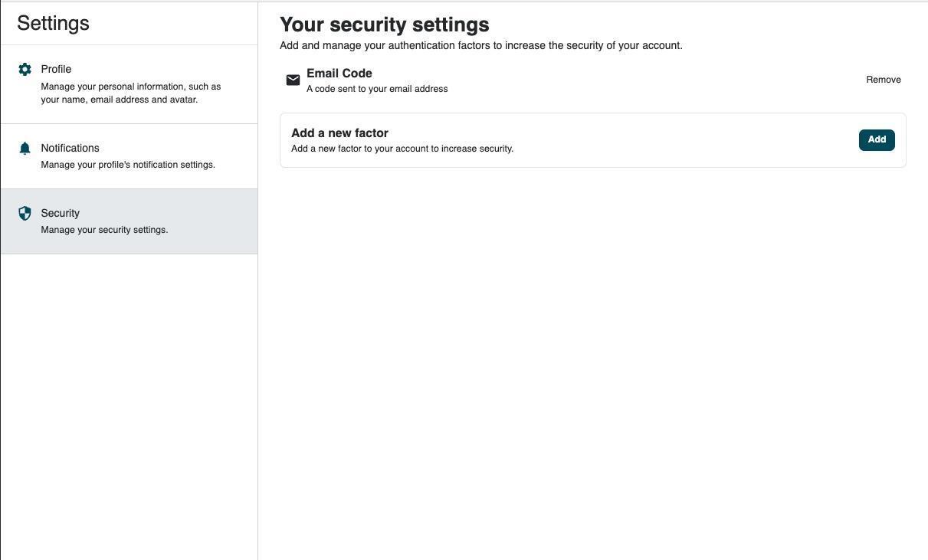Click 'Manage your security settings' description
The height and width of the screenshot is (560, 928).
(x=104, y=230)
